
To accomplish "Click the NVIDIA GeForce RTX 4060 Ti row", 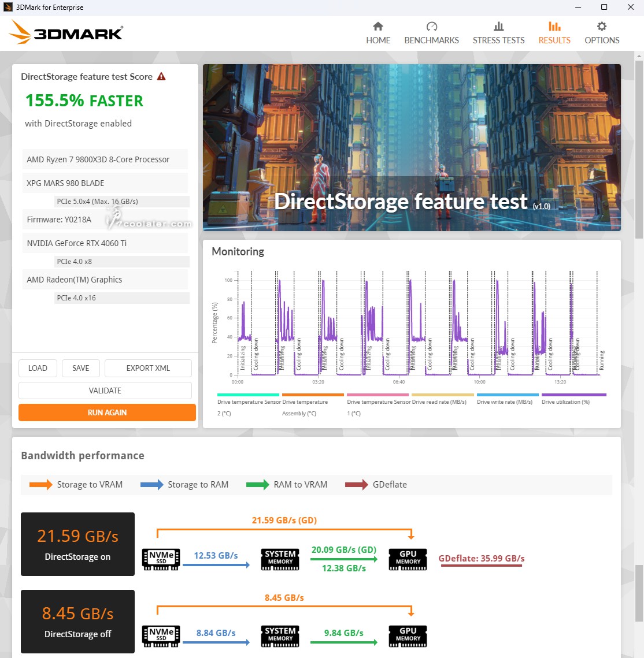I will tap(105, 243).
